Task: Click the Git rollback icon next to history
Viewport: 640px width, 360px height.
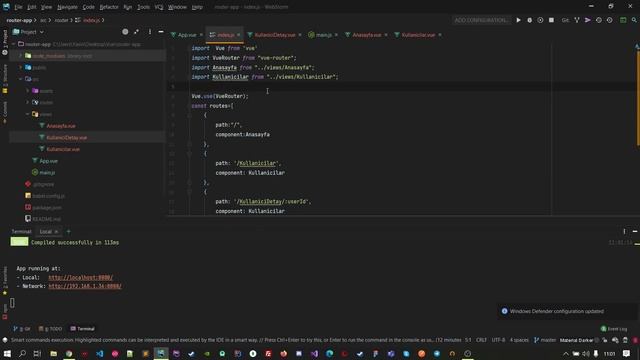Action: 609,20
